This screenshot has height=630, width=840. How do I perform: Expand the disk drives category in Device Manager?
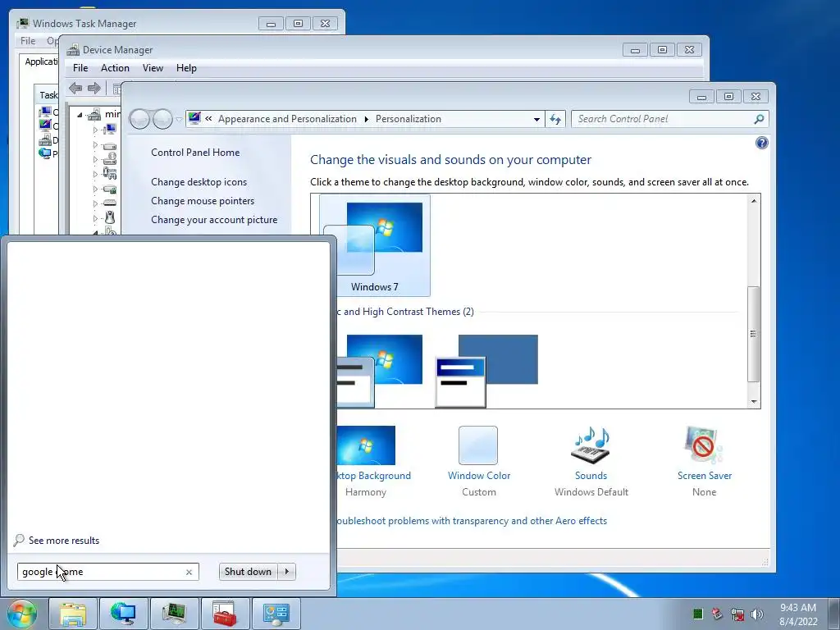tap(95, 144)
